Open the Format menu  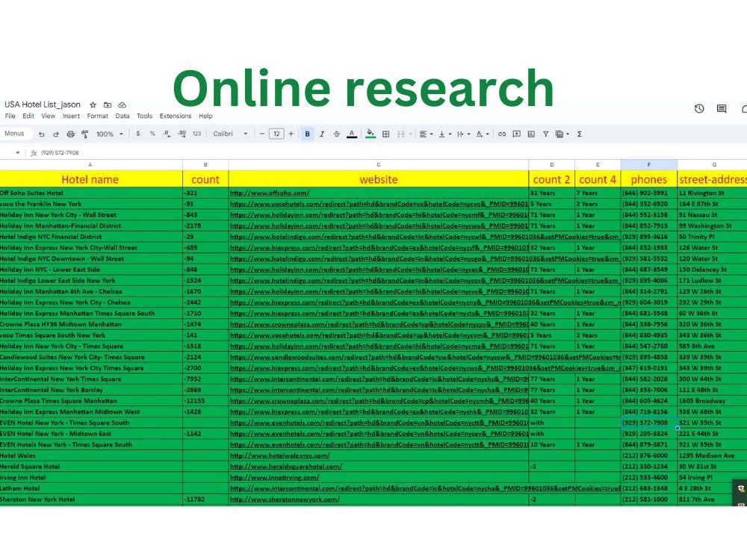(x=97, y=116)
